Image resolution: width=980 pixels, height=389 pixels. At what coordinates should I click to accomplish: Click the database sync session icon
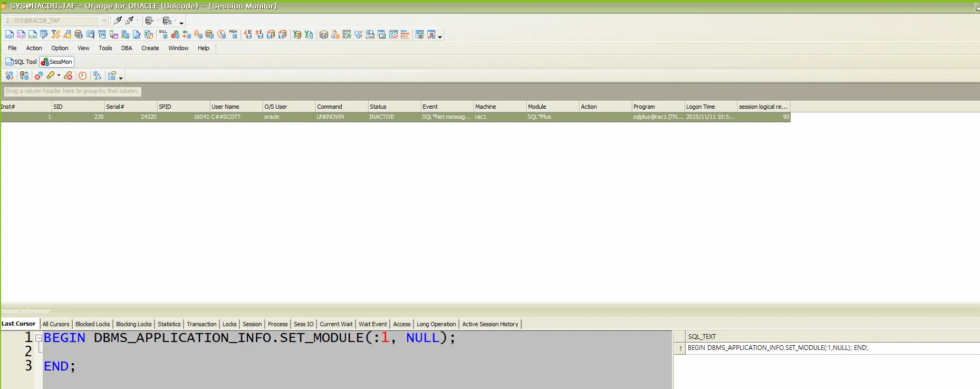[24, 75]
